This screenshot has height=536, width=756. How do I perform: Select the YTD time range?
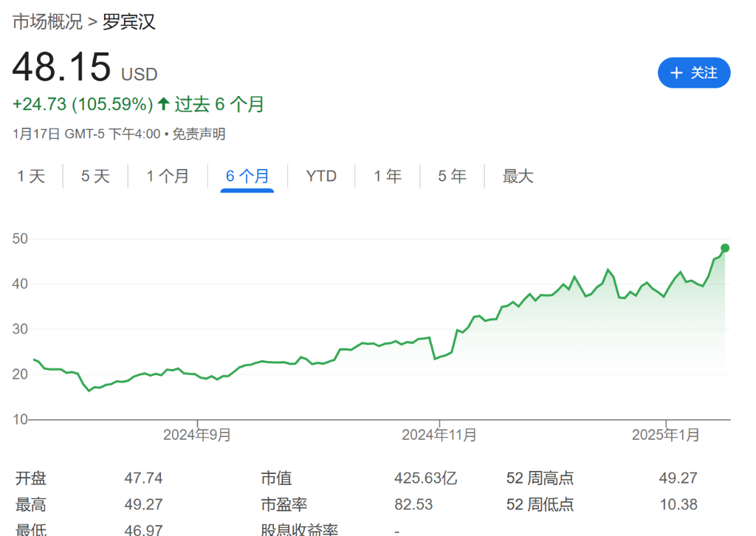point(320,176)
